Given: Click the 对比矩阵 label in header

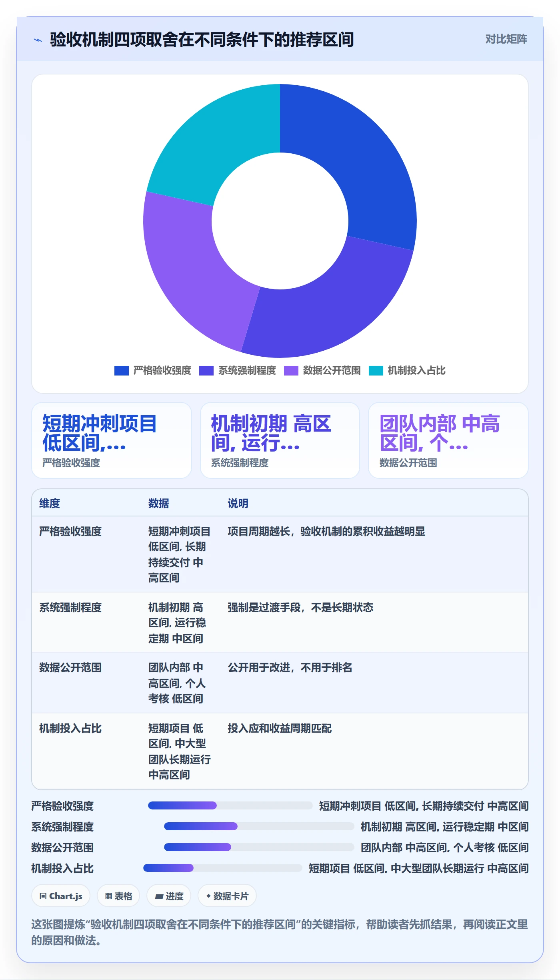Looking at the screenshot, I should (x=506, y=39).
